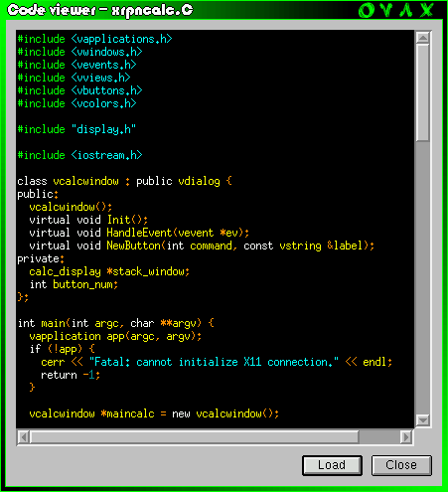Image resolution: width=448 pixels, height=492 pixels.
Task: Click the Code viewer title bar text
Action: tap(100, 10)
